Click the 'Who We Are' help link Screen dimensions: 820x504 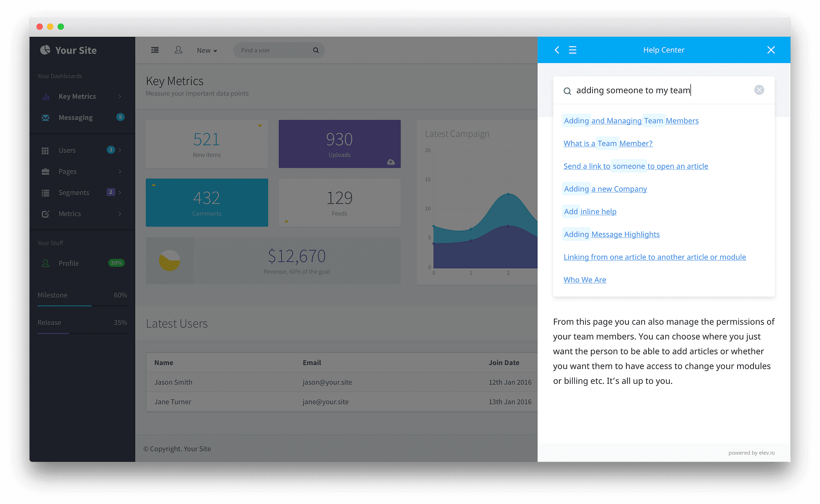(x=585, y=280)
